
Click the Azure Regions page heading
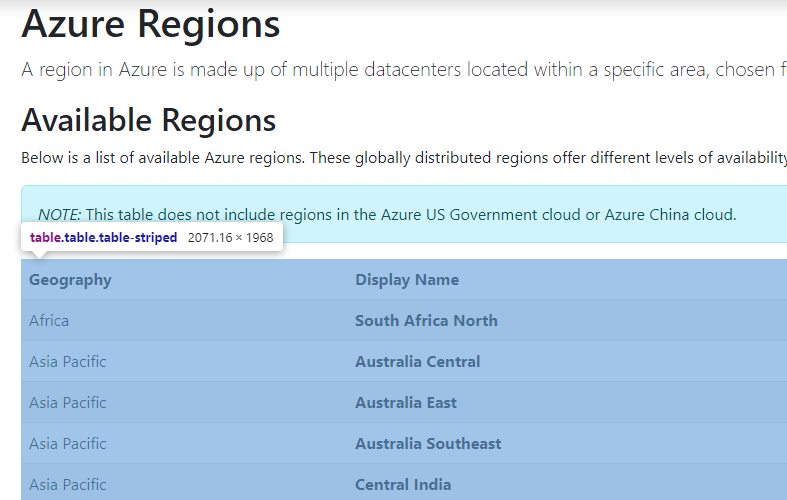tap(151, 24)
